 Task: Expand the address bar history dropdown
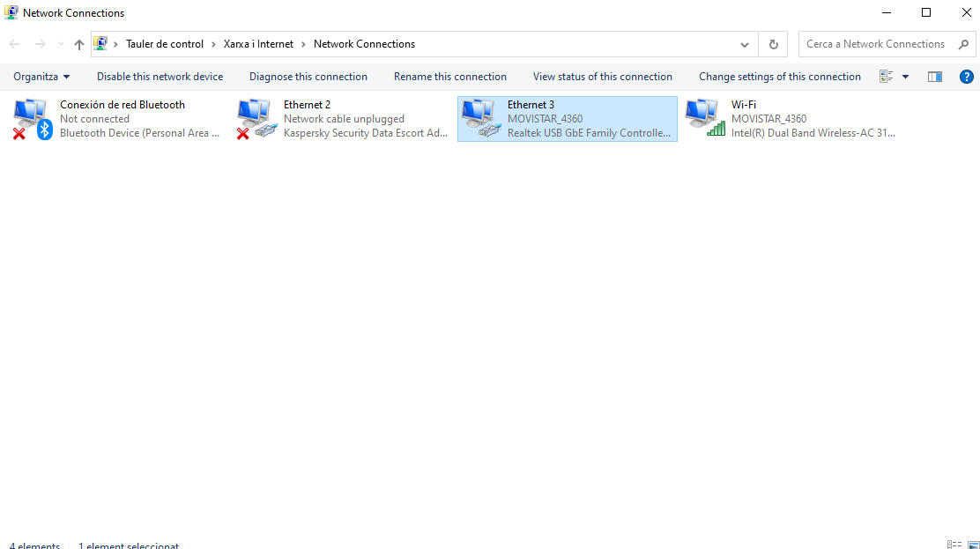point(745,44)
